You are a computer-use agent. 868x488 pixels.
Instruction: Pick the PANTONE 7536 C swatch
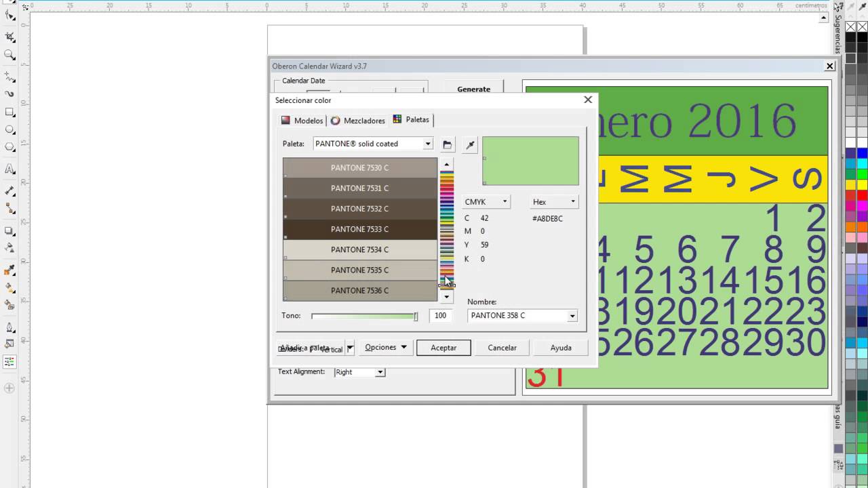(360, 290)
